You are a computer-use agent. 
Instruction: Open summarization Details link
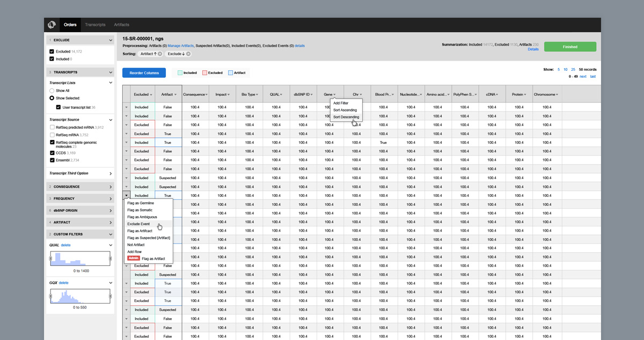pos(533,49)
